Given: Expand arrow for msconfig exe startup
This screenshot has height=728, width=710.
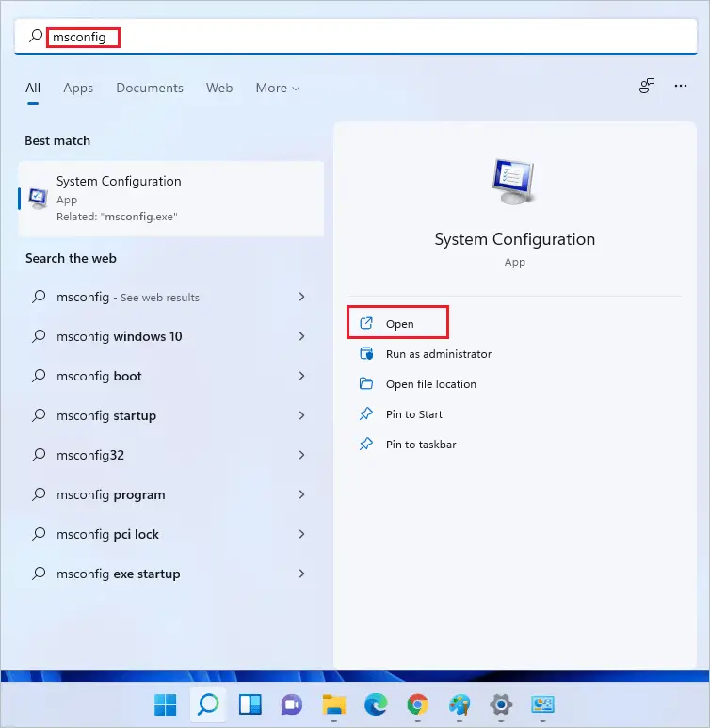Looking at the screenshot, I should click(302, 574).
